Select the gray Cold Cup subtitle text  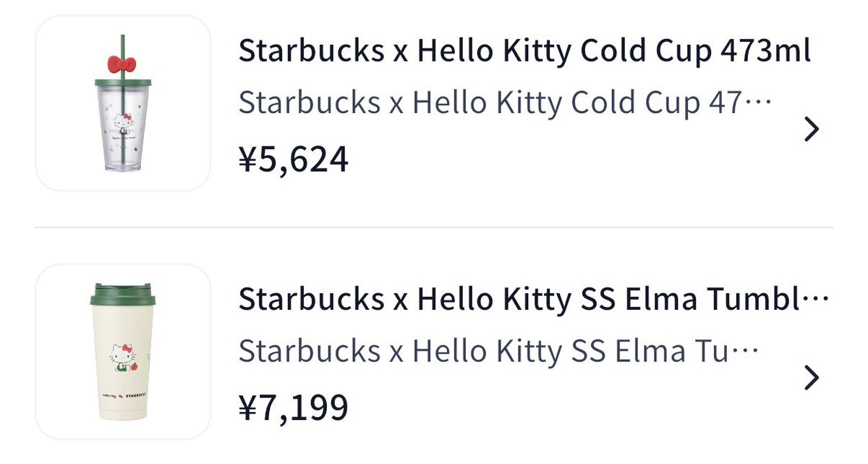pyautogui.click(x=505, y=104)
